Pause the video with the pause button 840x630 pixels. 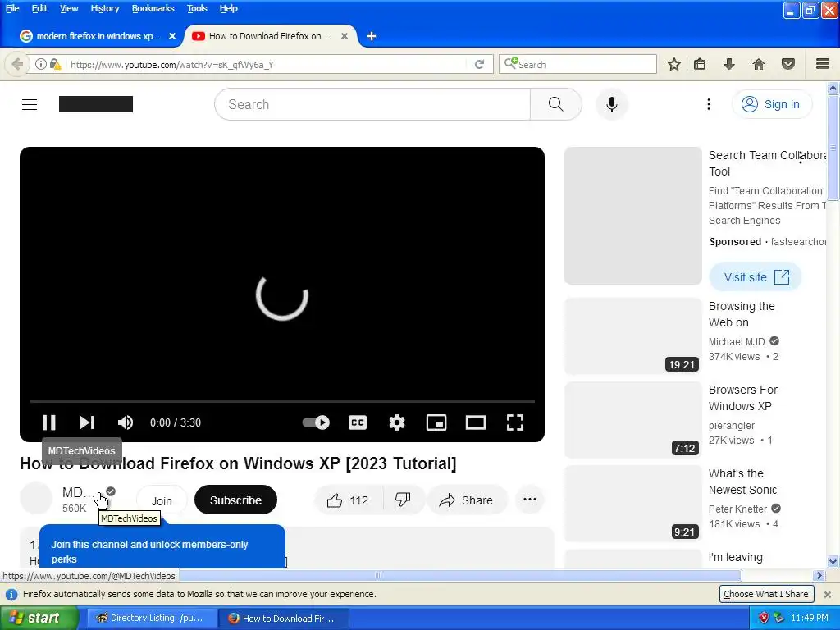pos(48,422)
